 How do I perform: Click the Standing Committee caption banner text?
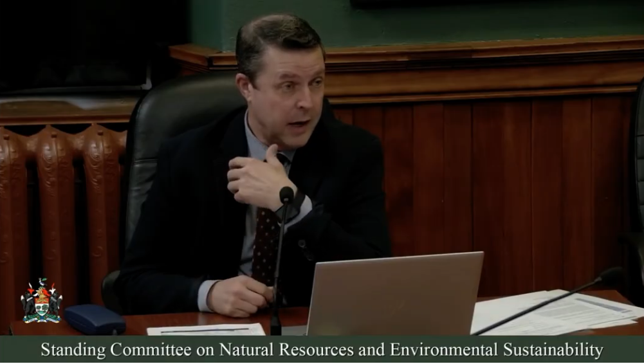322,350
